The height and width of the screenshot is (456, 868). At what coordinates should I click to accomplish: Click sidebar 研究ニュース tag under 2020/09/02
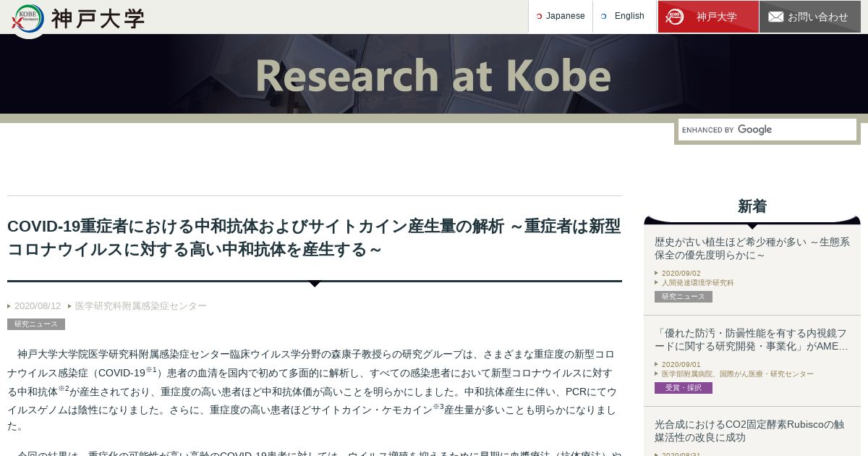point(684,297)
